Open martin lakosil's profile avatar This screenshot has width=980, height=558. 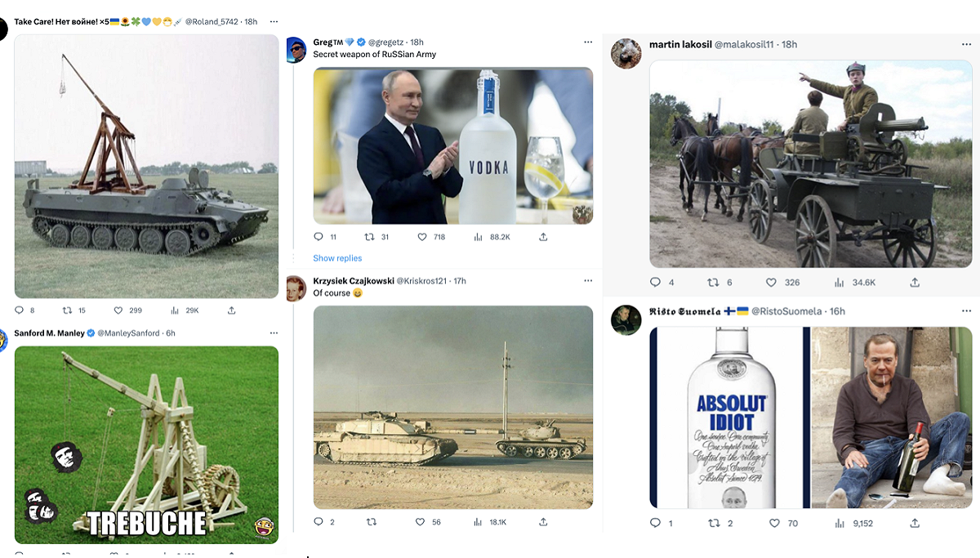pos(626,53)
